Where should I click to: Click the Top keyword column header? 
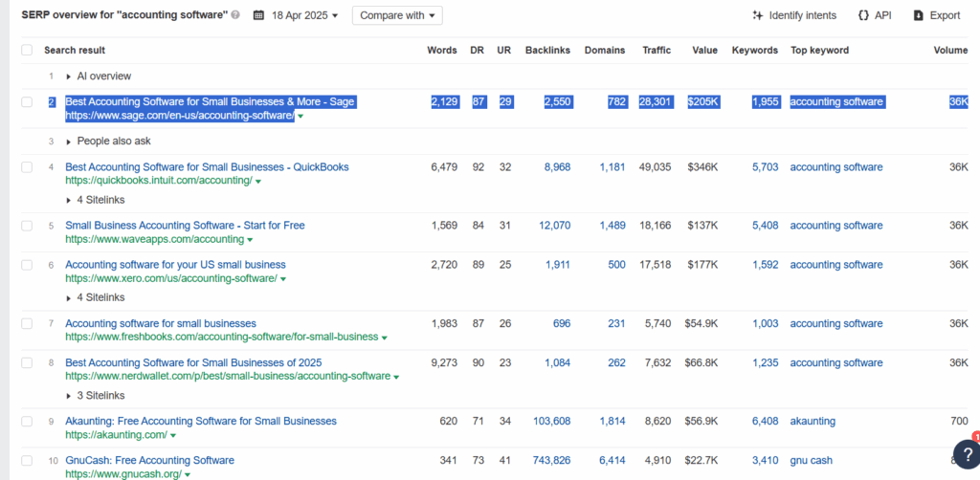coord(820,51)
